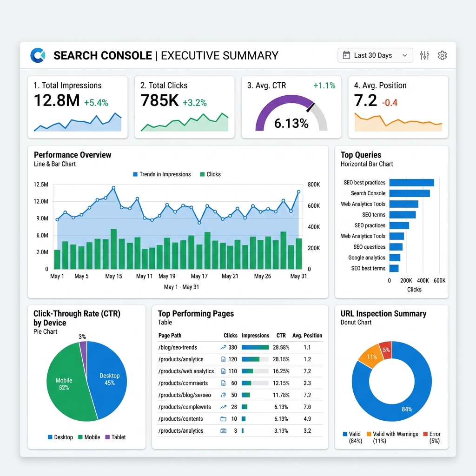Sort table by CTR column header
The height and width of the screenshot is (476, 476).
click(x=281, y=336)
